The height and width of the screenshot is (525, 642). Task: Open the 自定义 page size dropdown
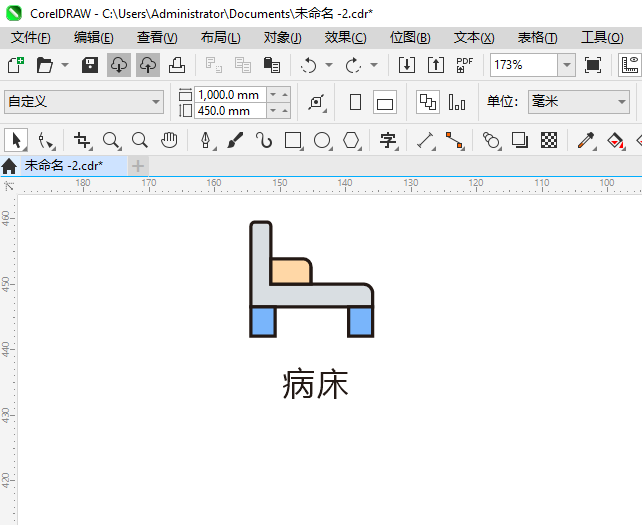point(84,102)
